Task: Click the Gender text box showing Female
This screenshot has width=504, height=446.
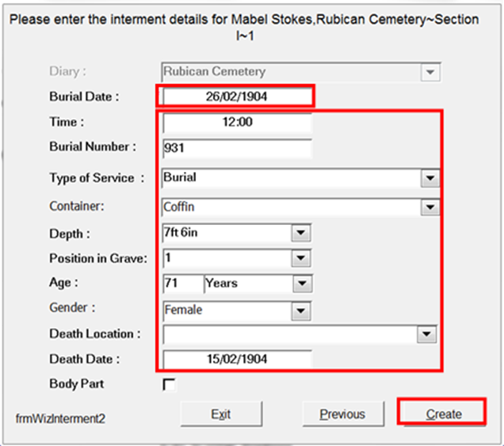Action: 227,311
